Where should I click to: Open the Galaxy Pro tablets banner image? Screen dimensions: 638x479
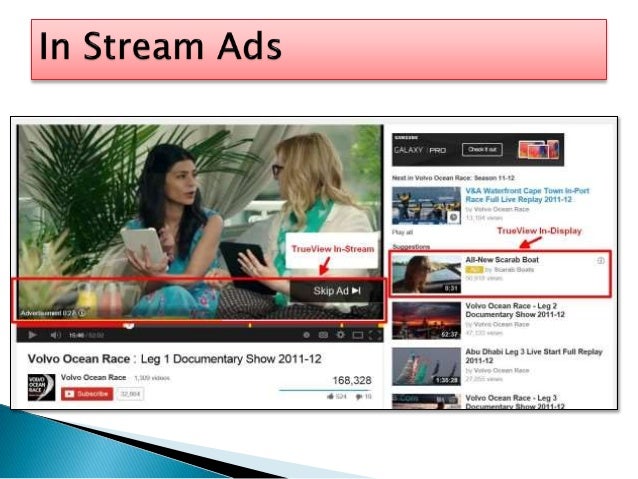click(x=539, y=150)
